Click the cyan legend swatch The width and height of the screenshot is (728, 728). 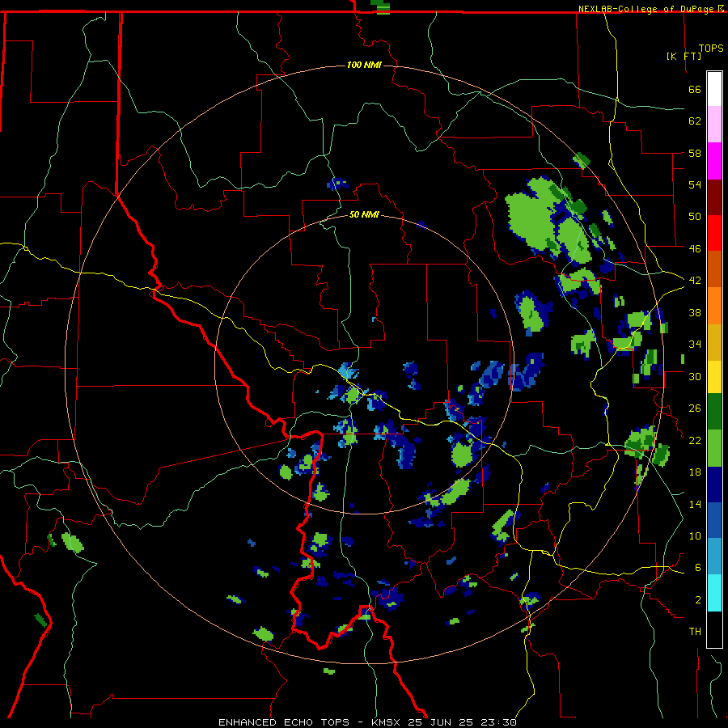pyautogui.click(x=714, y=593)
